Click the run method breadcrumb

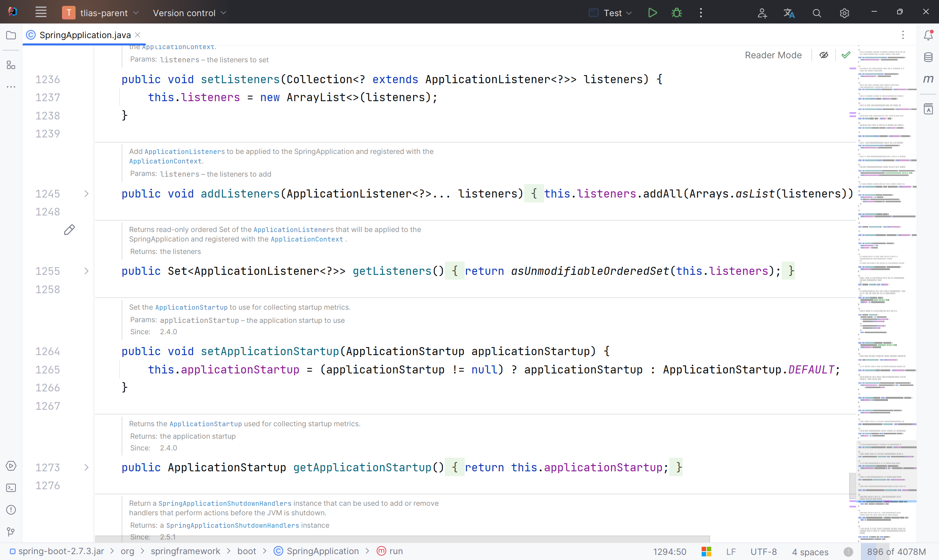390,551
